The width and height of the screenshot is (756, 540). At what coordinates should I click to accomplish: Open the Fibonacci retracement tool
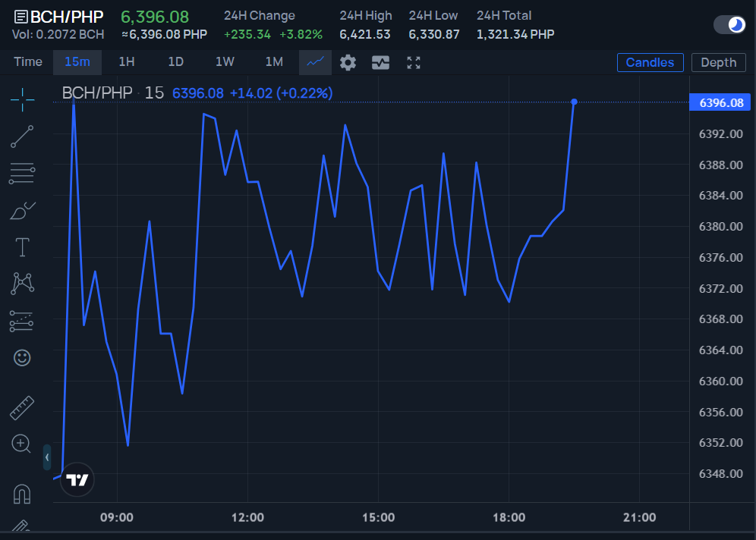pyautogui.click(x=22, y=174)
